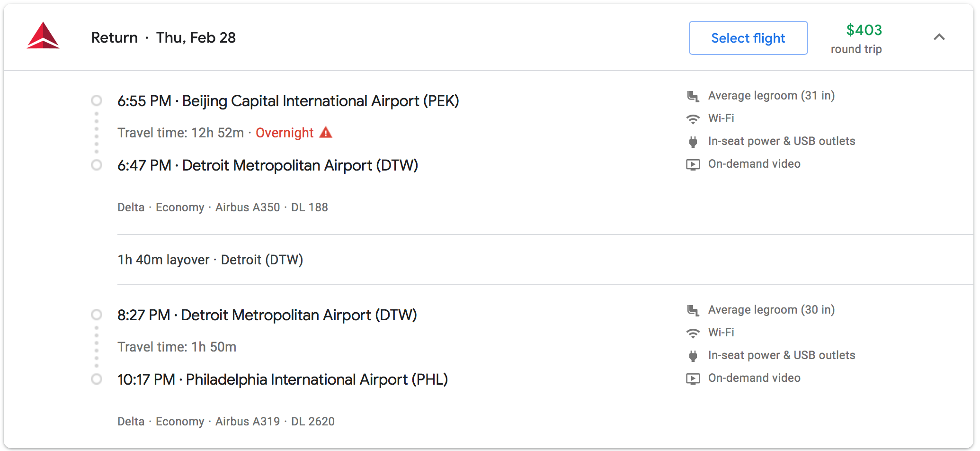Click the legroom seat icon for 31 in

(693, 96)
